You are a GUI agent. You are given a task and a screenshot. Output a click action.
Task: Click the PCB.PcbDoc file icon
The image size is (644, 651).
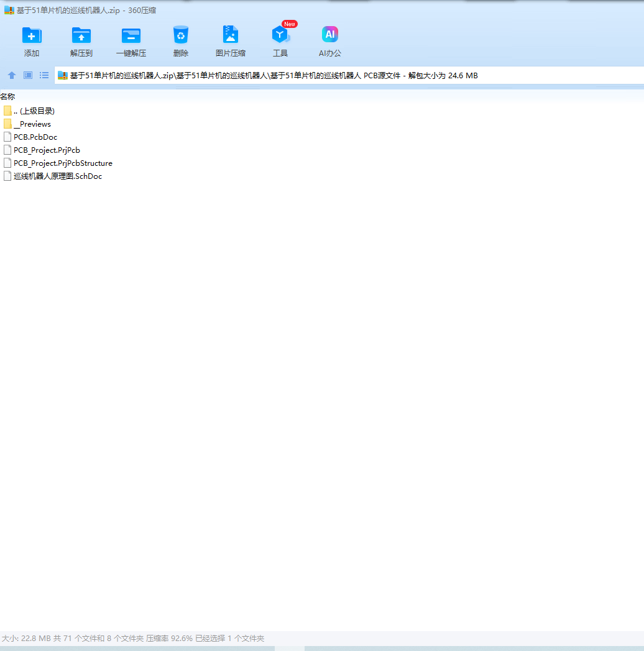(x=7, y=137)
